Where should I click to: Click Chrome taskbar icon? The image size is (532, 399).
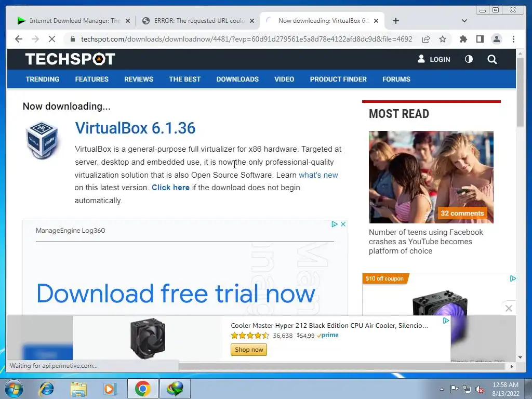[x=142, y=389]
